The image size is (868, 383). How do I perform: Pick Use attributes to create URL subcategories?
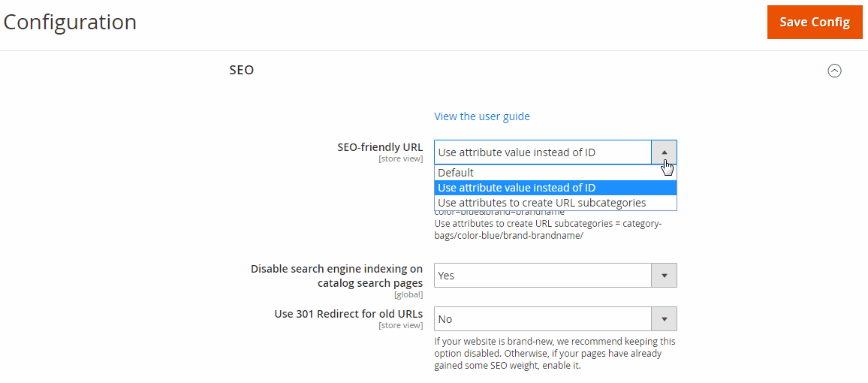[555, 203]
